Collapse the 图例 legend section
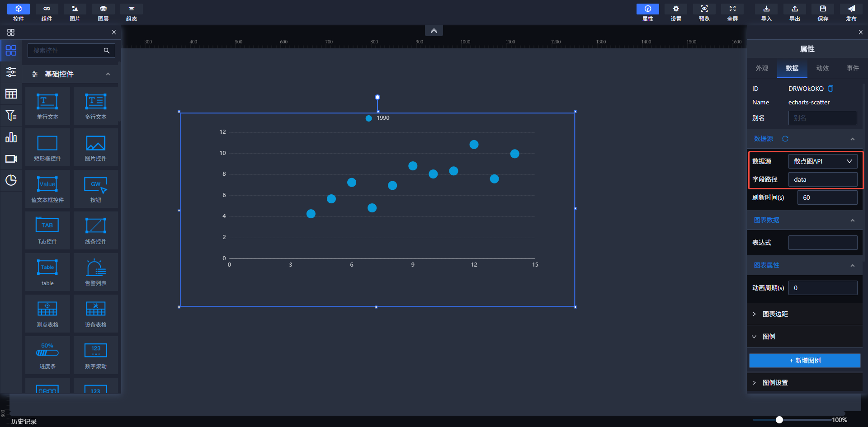This screenshot has width=868, height=427. point(769,337)
